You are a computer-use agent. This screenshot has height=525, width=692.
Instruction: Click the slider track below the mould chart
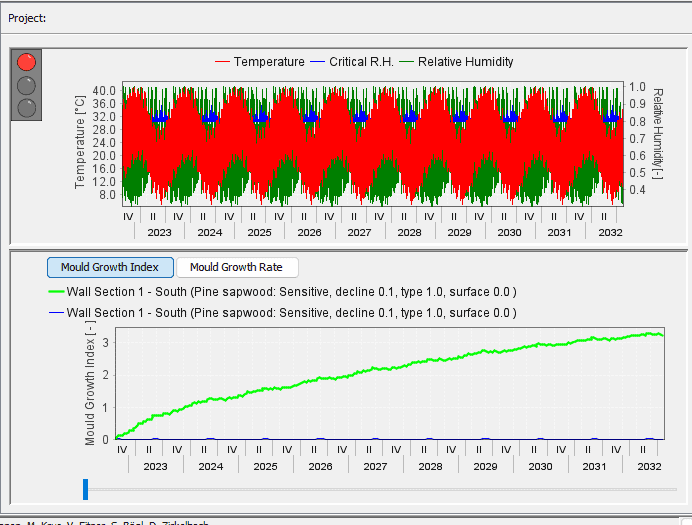(x=380, y=489)
